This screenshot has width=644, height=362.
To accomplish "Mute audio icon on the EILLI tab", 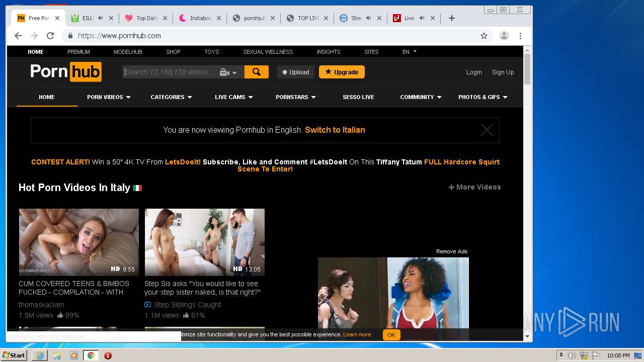I will (100, 18).
